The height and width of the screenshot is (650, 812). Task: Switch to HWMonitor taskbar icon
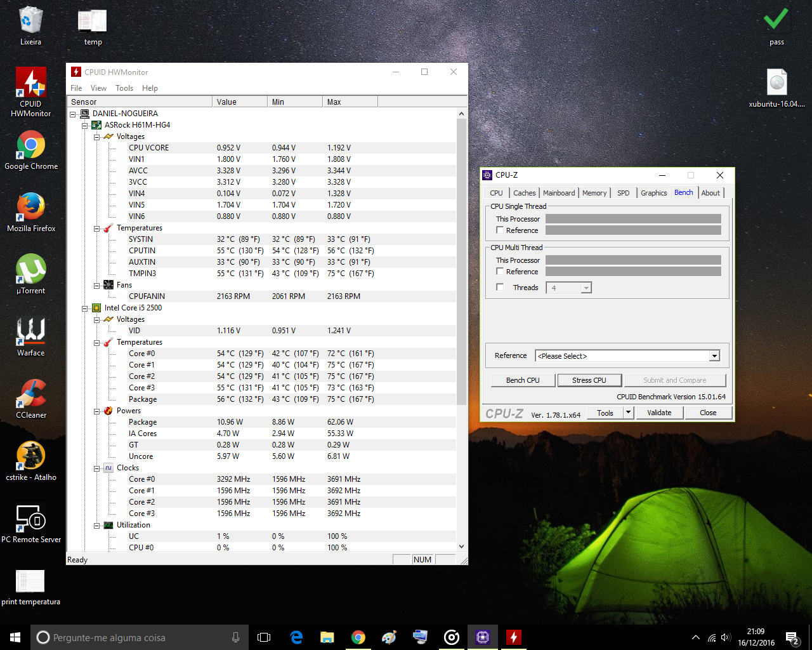[514, 637]
